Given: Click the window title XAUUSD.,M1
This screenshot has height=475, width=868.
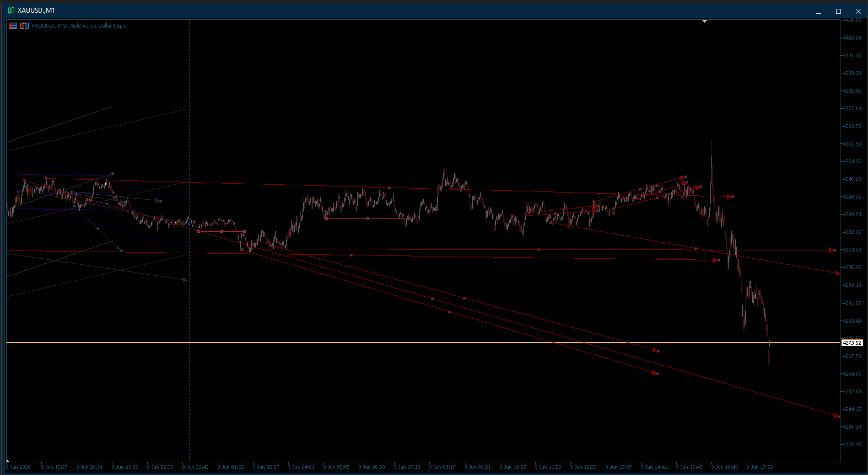Looking at the screenshot, I should point(36,10).
